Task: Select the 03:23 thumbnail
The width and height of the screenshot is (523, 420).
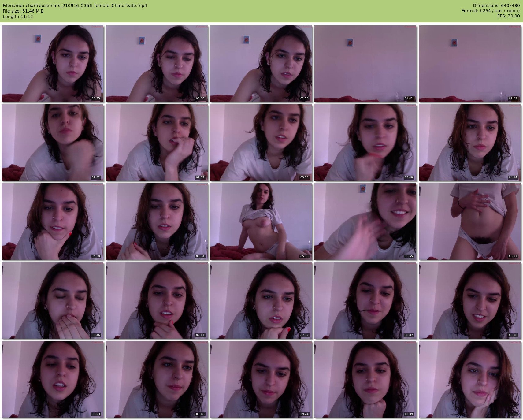Action: pos(261,143)
